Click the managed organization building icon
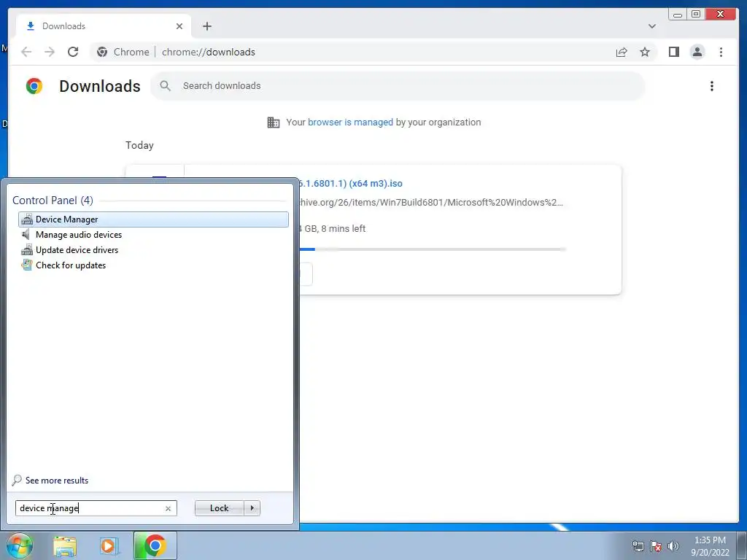 point(274,122)
